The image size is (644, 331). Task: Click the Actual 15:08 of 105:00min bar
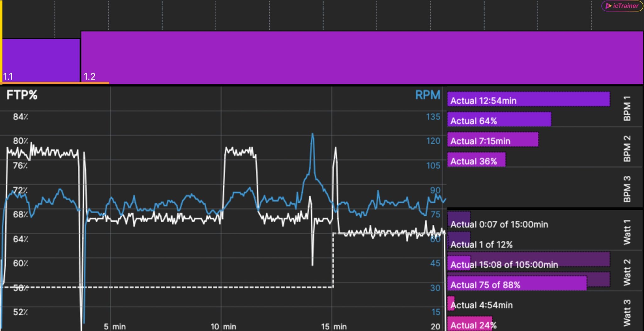point(528,260)
